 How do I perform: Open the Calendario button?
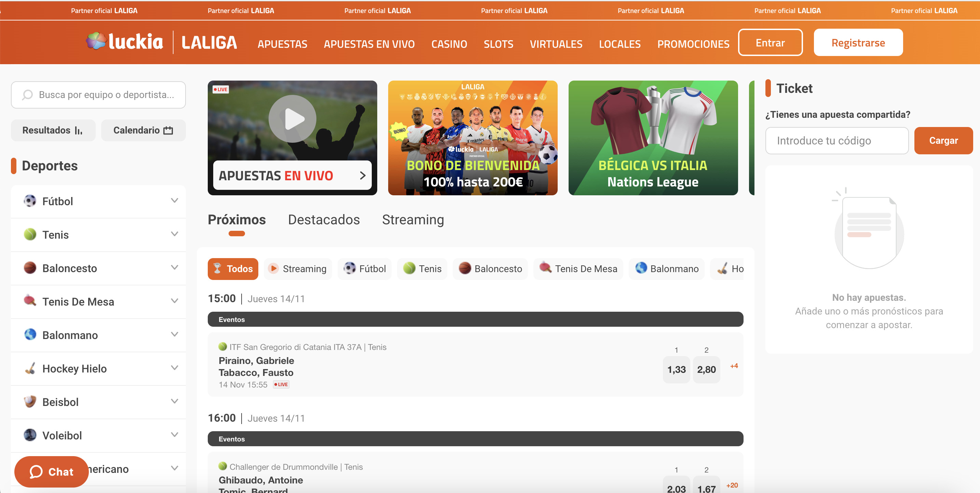pyautogui.click(x=143, y=130)
